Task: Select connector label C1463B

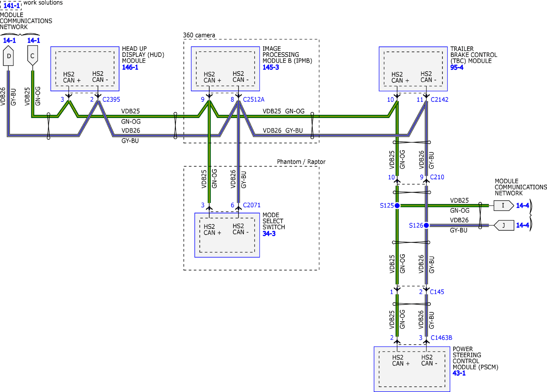Action: tap(441, 338)
